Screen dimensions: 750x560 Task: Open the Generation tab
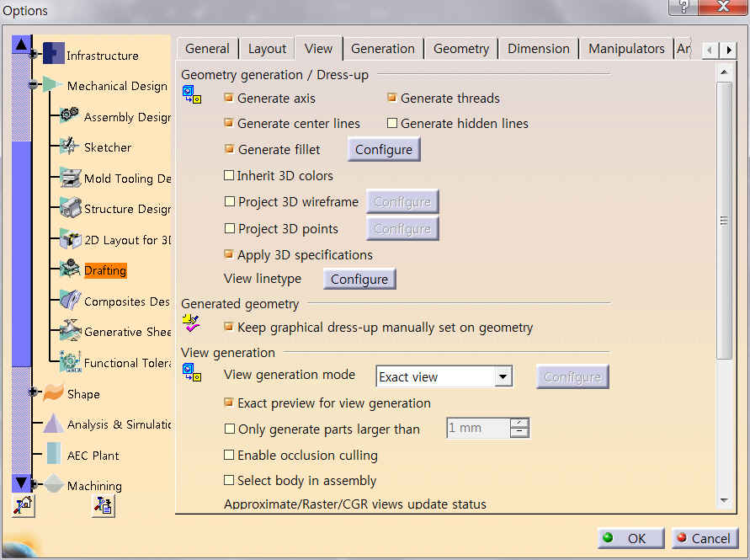click(382, 49)
